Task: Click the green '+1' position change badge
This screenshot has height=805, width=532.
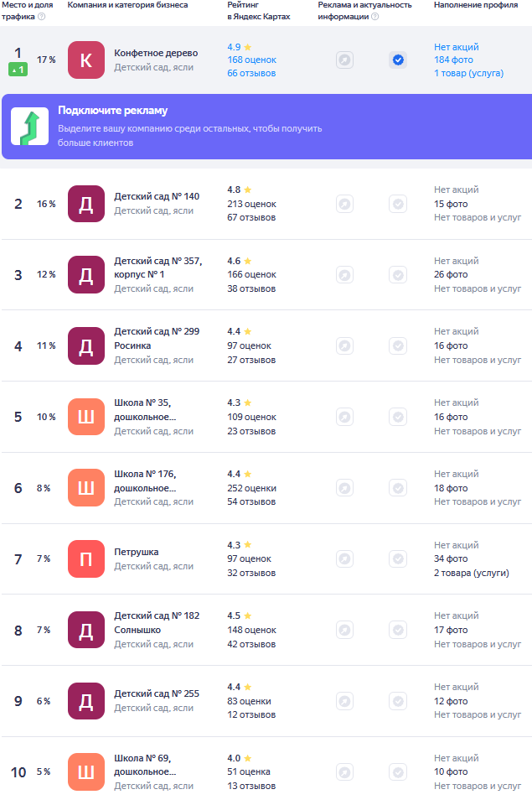Action: 18,70
